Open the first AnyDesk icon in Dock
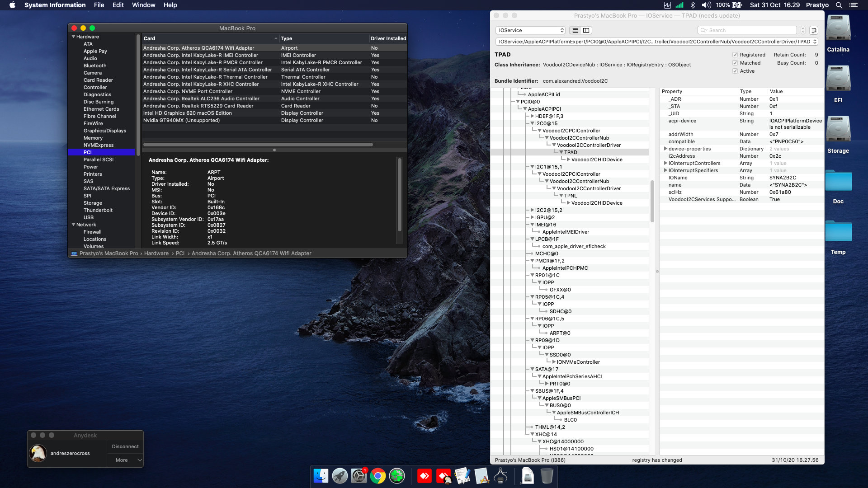The width and height of the screenshot is (868, 488). pos(425,476)
